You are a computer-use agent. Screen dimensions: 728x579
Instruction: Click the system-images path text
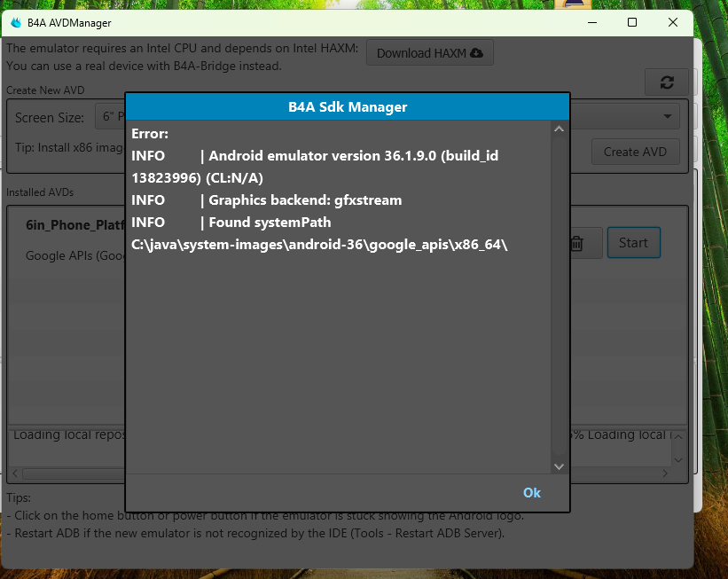point(319,244)
